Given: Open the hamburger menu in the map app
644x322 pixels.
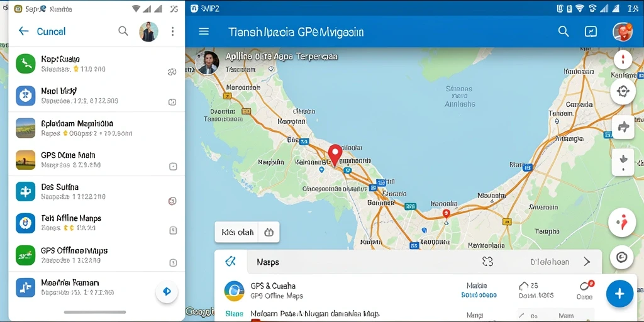Looking at the screenshot, I should click(x=204, y=31).
